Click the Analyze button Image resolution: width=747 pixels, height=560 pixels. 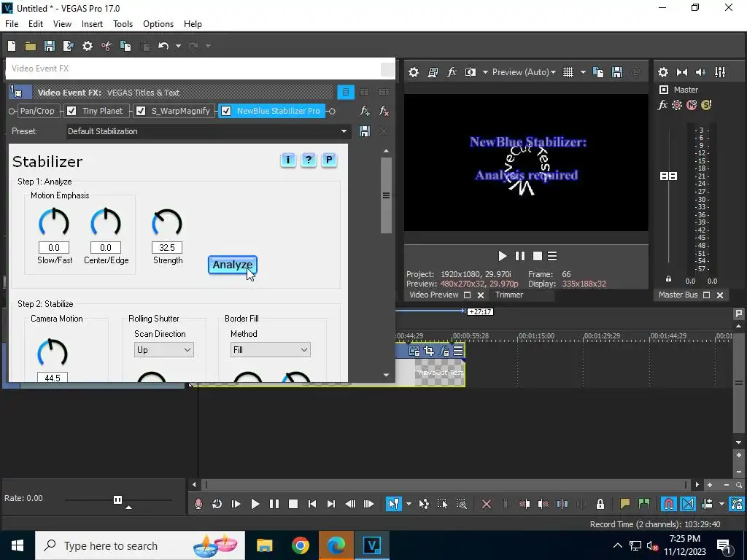pos(233,265)
